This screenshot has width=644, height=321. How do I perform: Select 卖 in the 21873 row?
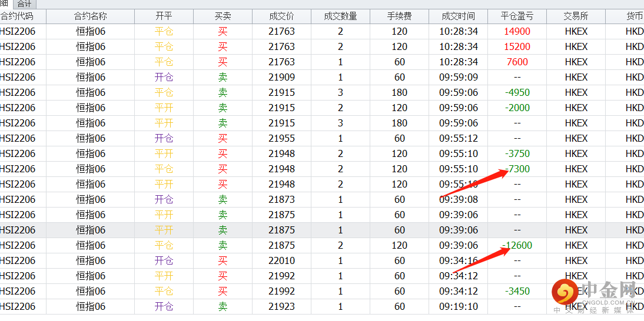point(223,200)
